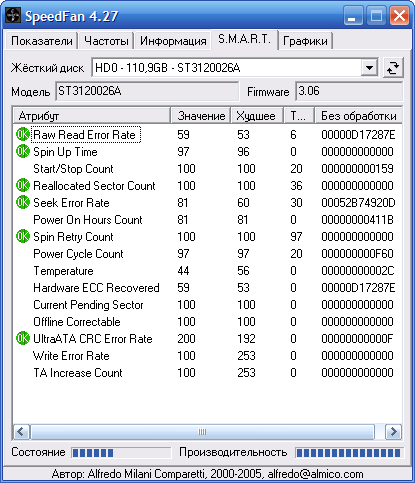Image resolution: width=415 pixels, height=483 pixels.
Task: Maximize the SpeedFan window
Action: coord(376,16)
